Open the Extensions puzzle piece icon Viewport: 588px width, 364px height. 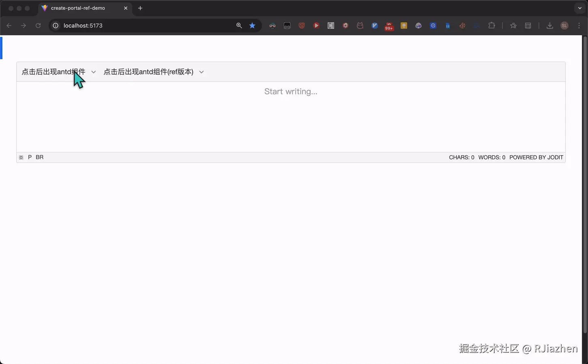click(492, 25)
